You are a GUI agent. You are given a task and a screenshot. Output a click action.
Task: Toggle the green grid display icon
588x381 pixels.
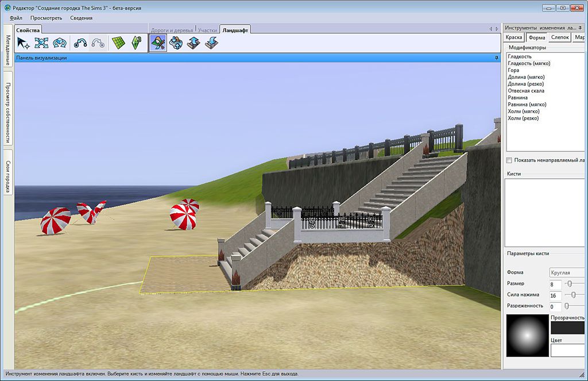(x=118, y=43)
